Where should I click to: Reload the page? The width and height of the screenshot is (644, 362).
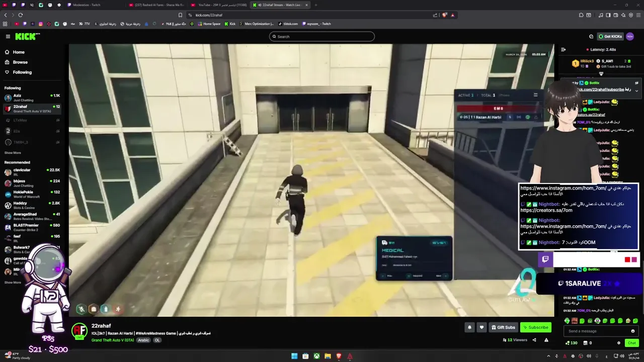(x=20, y=15)
